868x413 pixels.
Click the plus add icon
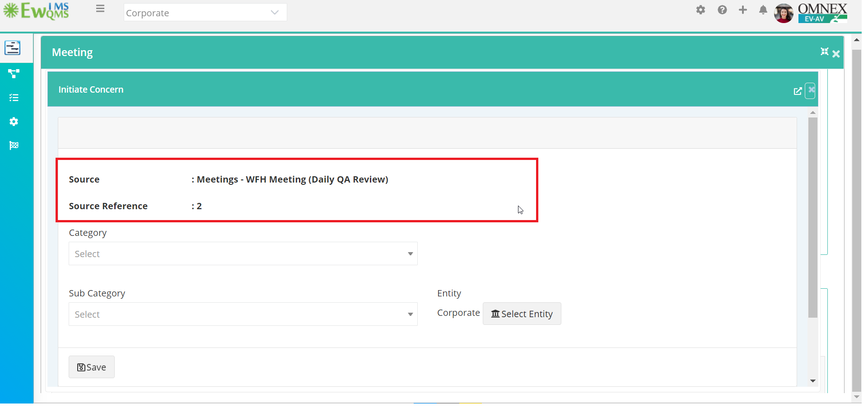point(743,10)
